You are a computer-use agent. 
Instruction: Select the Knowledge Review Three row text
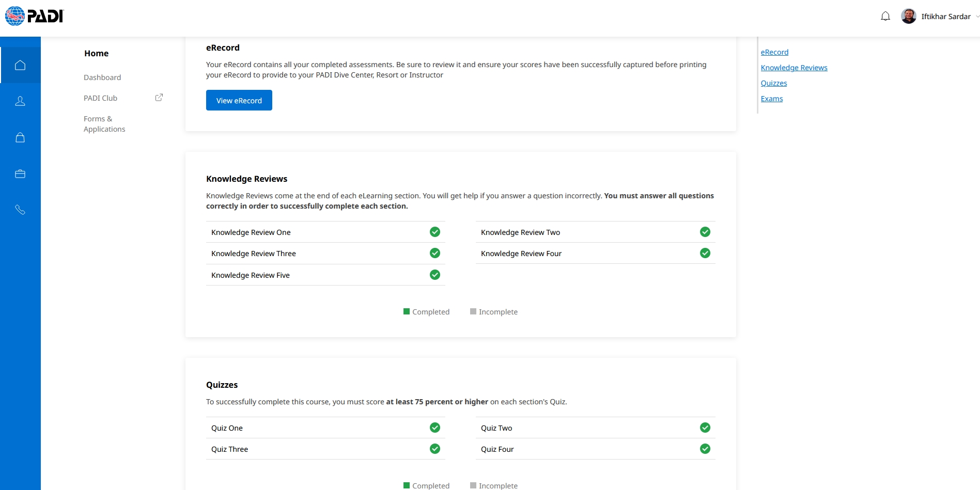(x=253, y=254)
